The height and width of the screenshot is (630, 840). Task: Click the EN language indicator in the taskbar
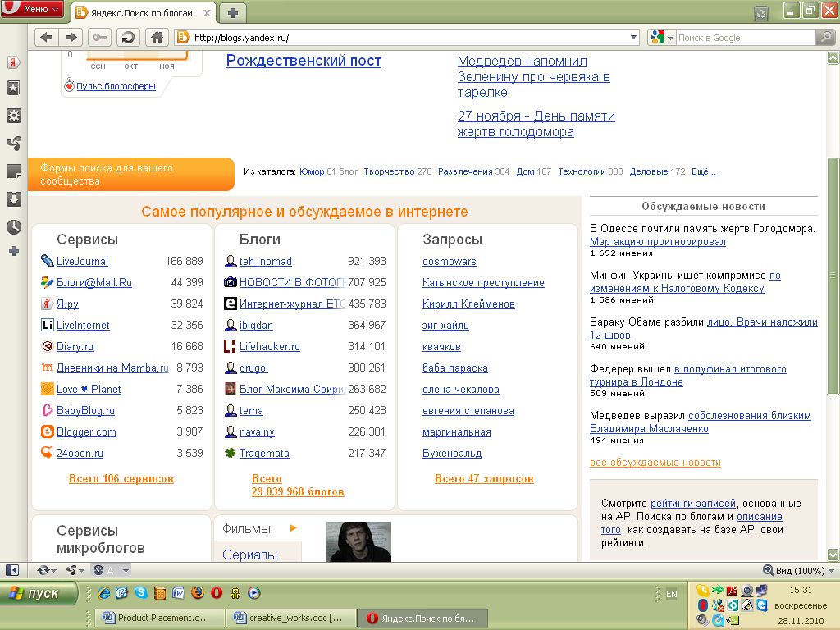pyautogui.click(x=672, y=594)
